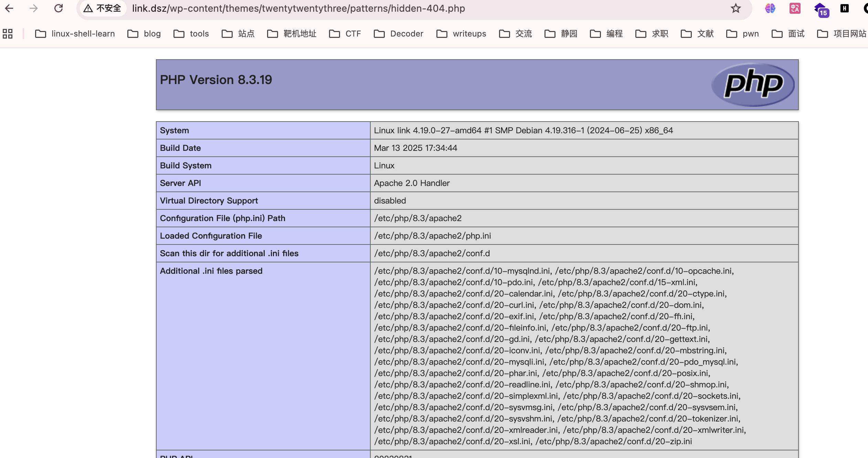
Task: Bookmark this page with the star icon
Action: [735, 8]
